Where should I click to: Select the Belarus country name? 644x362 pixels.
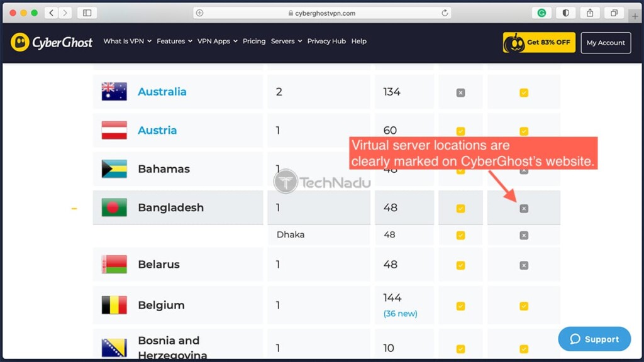pyautogui.click(x=158, y=265)
